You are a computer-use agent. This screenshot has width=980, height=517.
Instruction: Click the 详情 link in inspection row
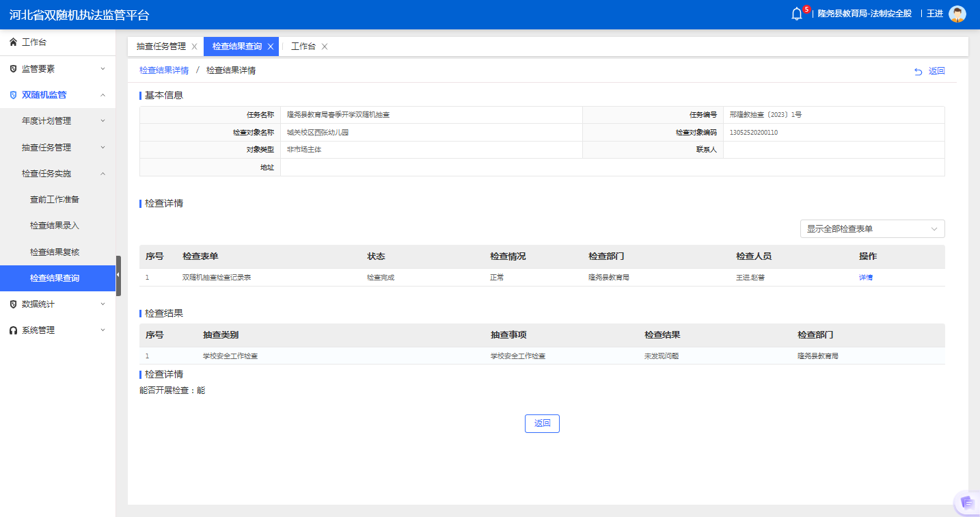tap(866, 278)
